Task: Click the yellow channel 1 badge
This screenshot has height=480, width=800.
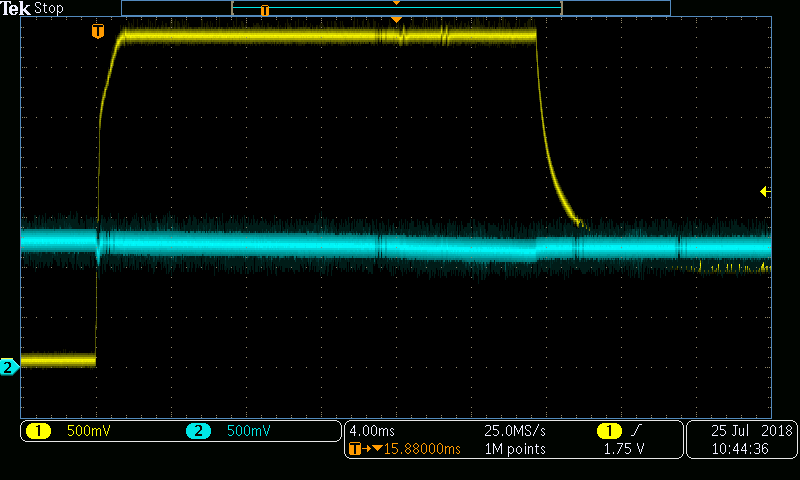Action: (38, 431)
